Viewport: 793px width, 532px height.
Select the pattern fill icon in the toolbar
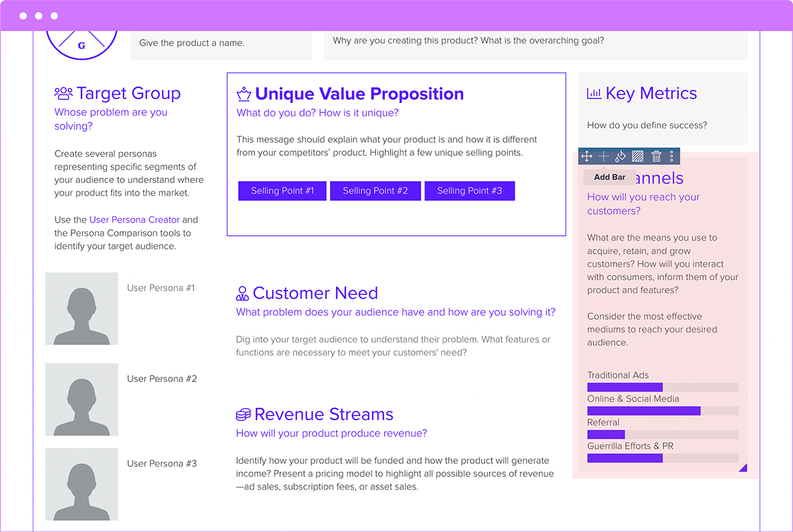point(638,157)
